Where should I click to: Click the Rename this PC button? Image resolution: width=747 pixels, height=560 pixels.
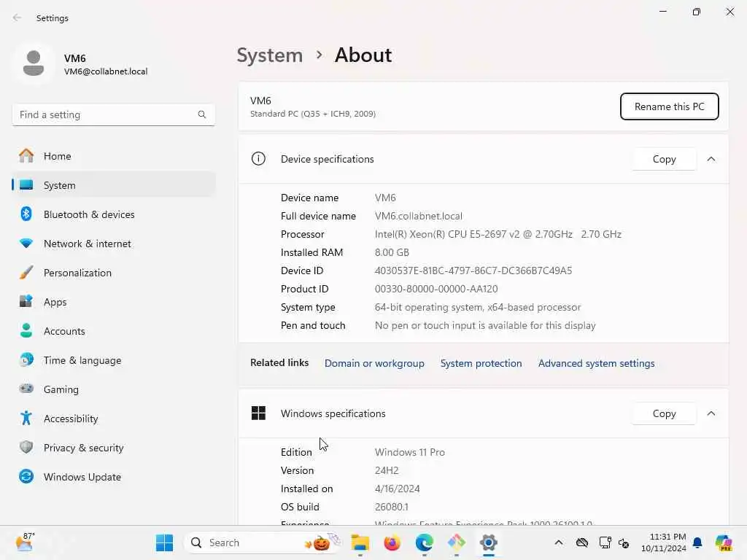pos(670,106)
